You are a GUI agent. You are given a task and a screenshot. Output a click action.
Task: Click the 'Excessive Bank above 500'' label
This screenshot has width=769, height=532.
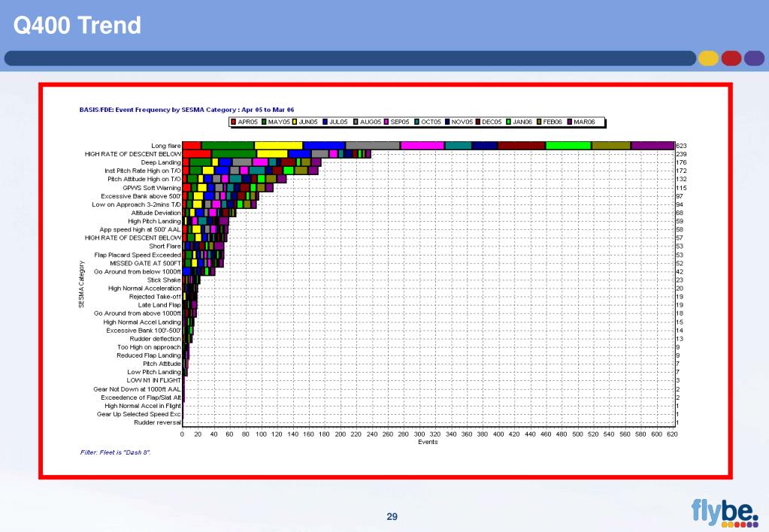click(x=141, y=196)
